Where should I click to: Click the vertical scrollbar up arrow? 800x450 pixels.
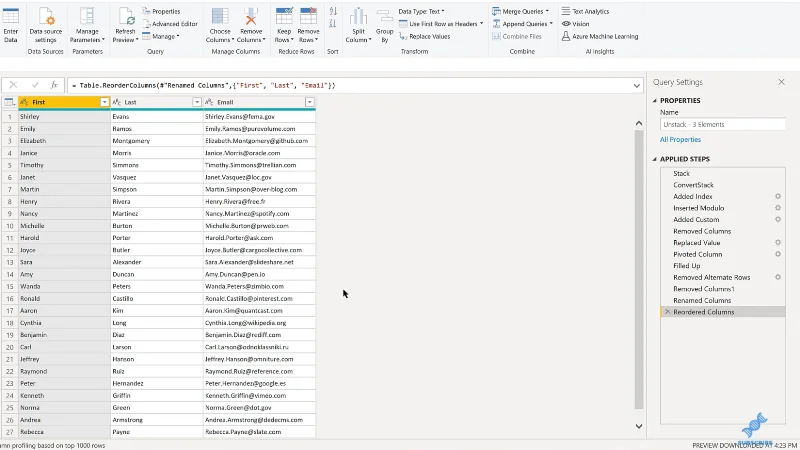click(639, 123)
